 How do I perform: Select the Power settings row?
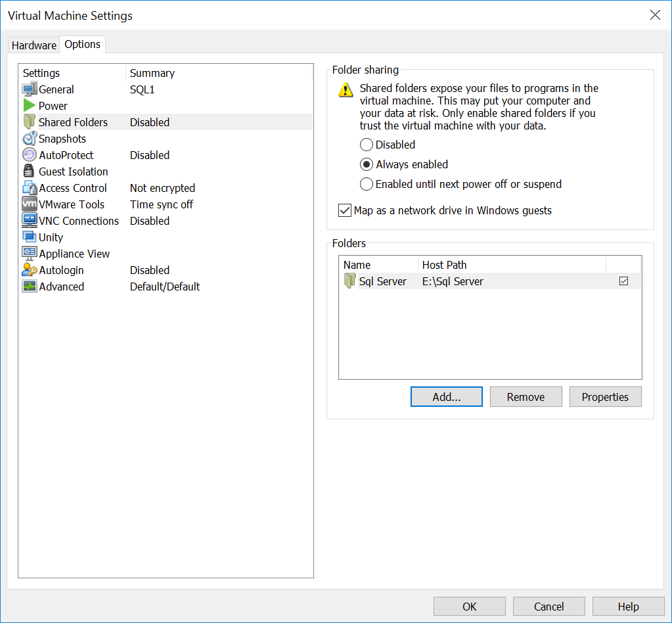coord(167,106)
